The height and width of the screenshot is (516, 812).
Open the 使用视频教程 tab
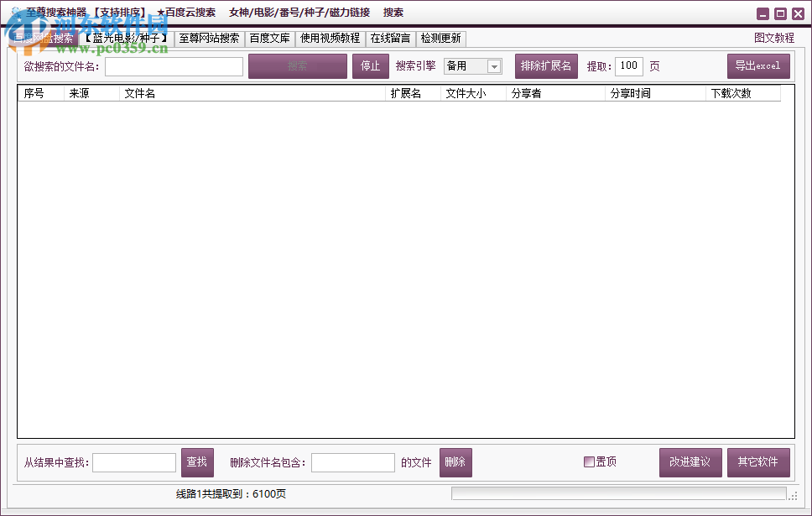(330, 39)
